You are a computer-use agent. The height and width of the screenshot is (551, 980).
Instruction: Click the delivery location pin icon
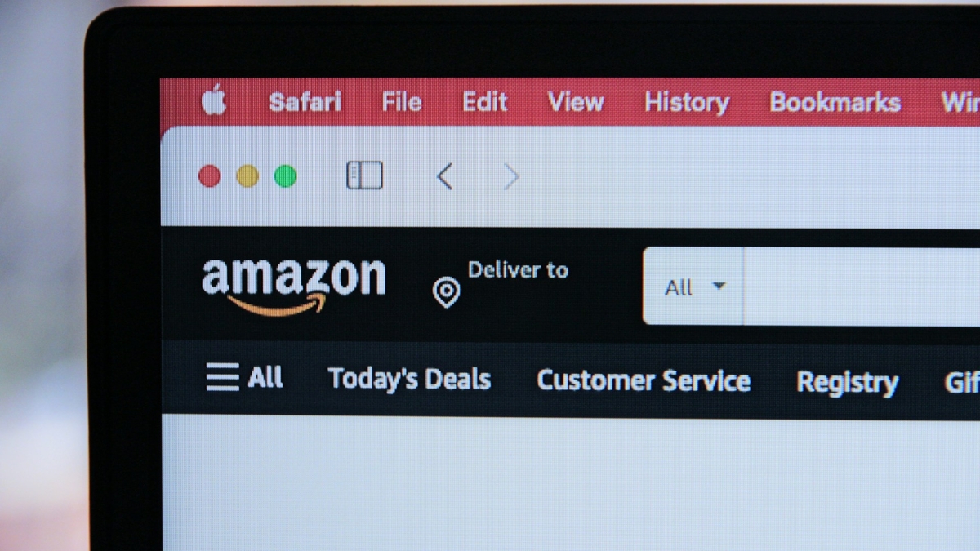446,292
